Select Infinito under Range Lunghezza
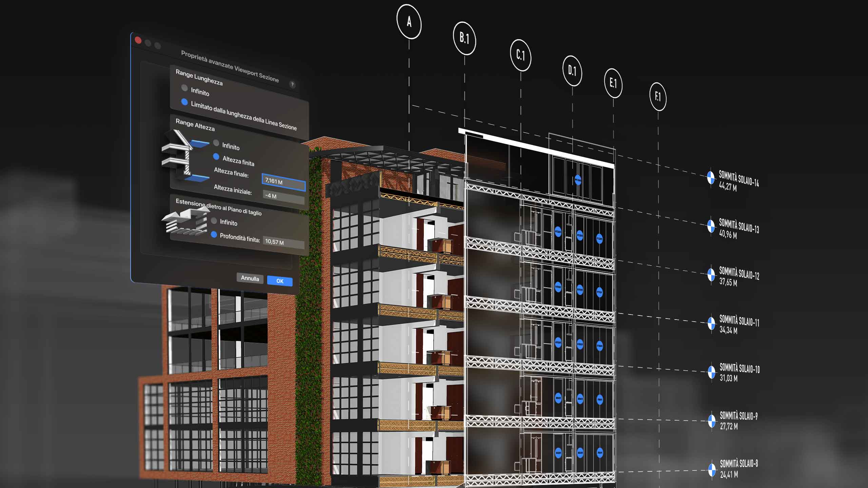Screen dimensions: 868x488 point(184,88)
